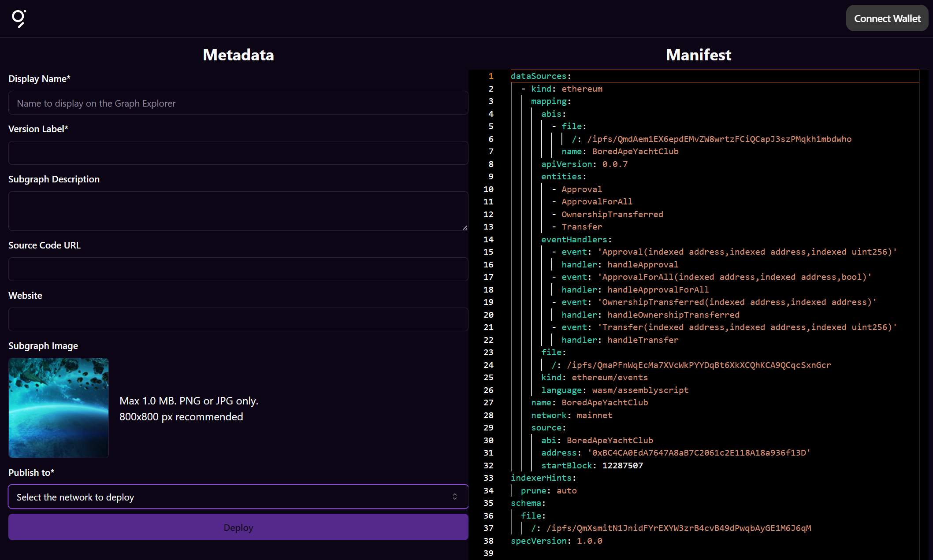Click the network dropdown chevron arrows

[455, 497]
